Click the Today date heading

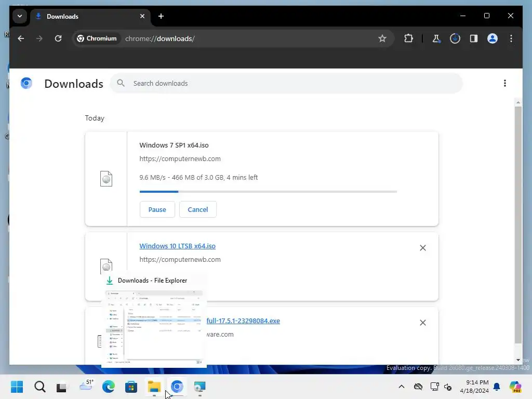pos(95,118)
